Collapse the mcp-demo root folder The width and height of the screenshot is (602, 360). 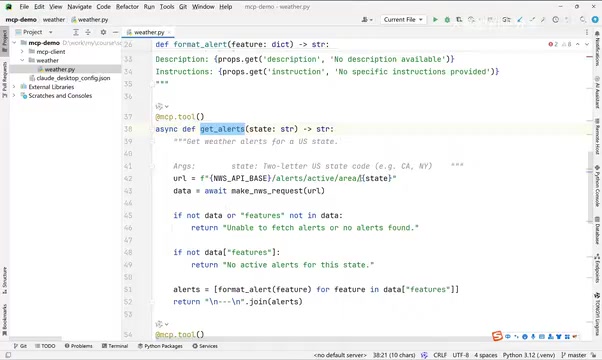pos(14,43)
